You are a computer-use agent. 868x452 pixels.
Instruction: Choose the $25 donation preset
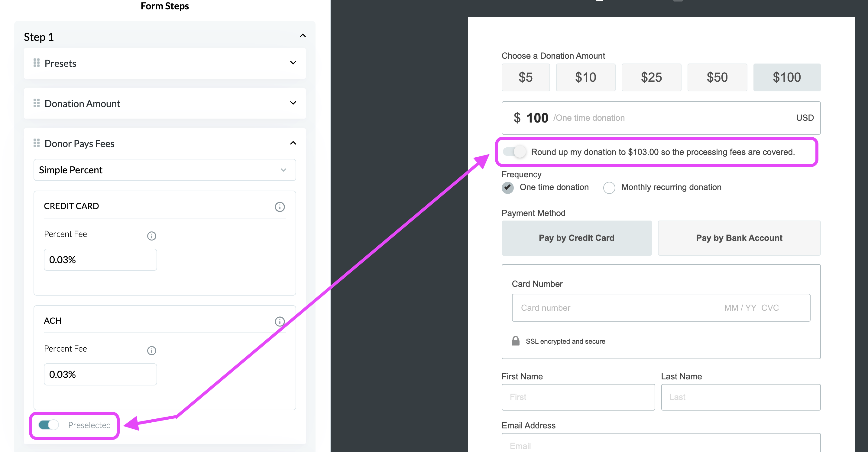[x=651, y=77]
